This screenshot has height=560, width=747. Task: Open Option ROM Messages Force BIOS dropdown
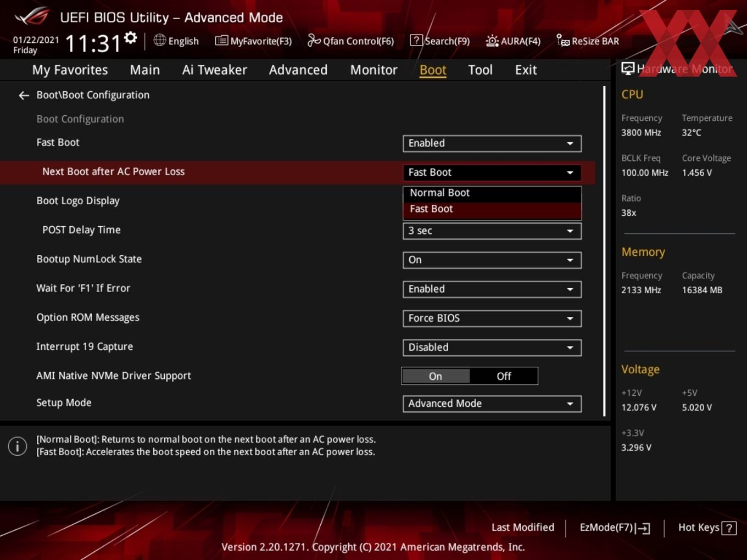click(492, 318)
